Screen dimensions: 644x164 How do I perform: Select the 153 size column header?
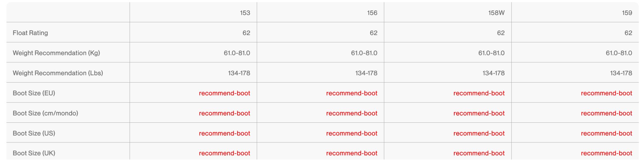pyautogui.click(x=245, y=13)
